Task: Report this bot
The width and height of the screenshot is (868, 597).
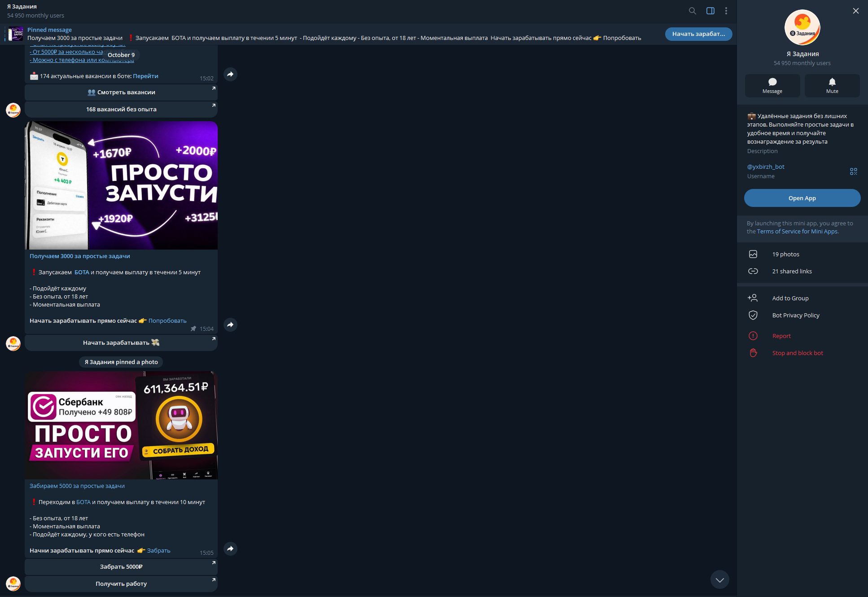Action: tap(802, 336)
